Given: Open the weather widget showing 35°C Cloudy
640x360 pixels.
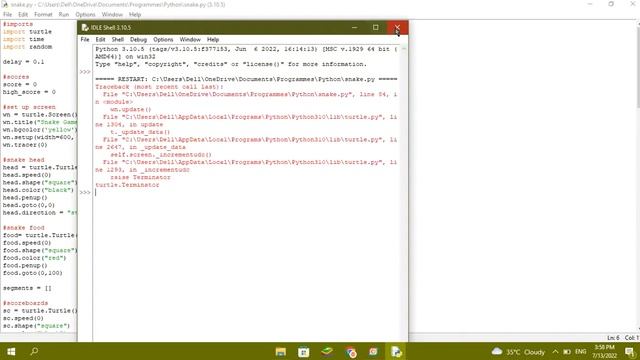Looking at the screenshot, I should pyautogui.click(x=518, y=352).
